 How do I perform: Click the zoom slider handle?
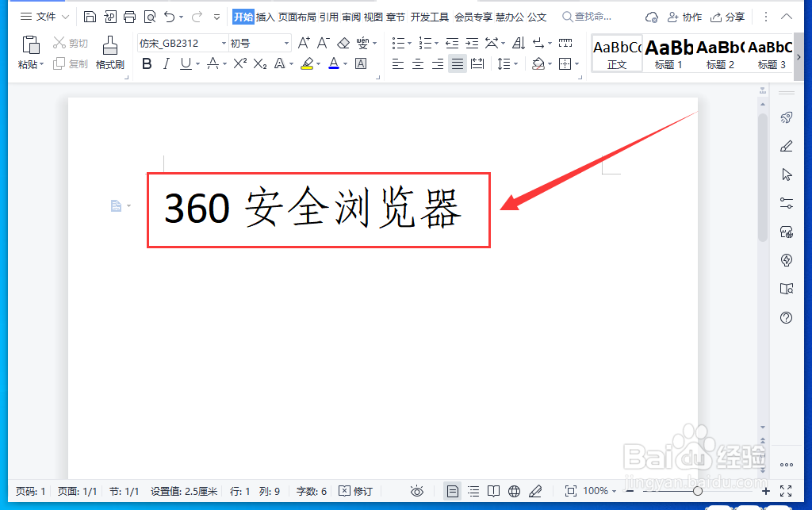pyautogui.click(x=698, y=491)
